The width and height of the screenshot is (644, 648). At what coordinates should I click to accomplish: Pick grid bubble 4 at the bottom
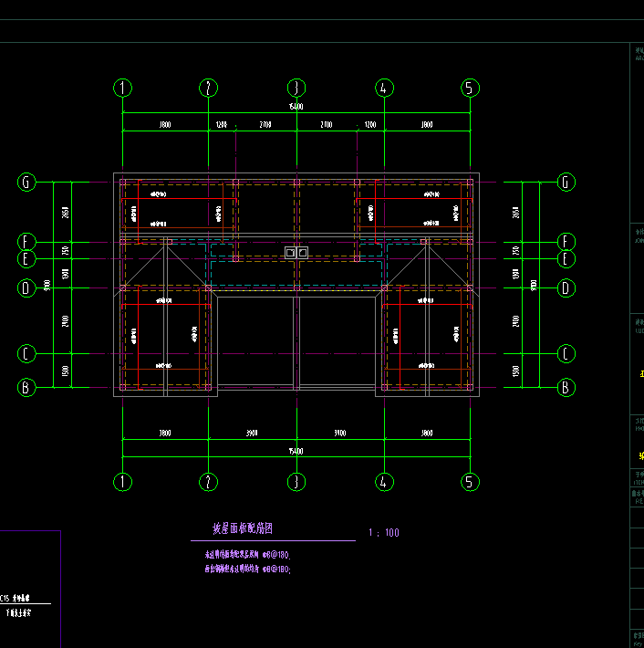(384, 482)
